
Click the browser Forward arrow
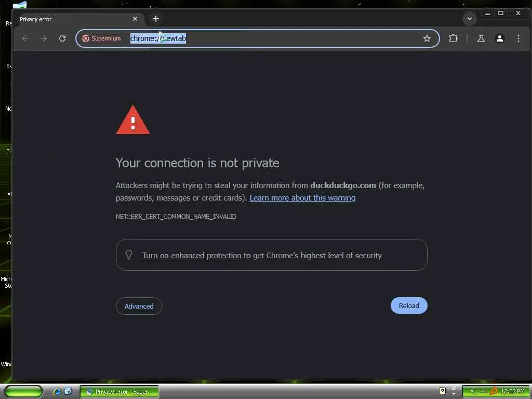44,38
